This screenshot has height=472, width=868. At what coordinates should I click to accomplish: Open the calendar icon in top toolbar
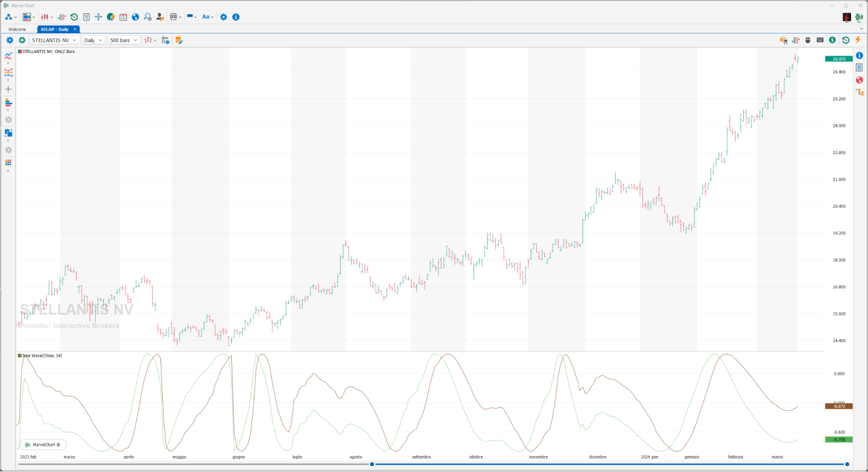pyautogui.click(x=123, y=17)
